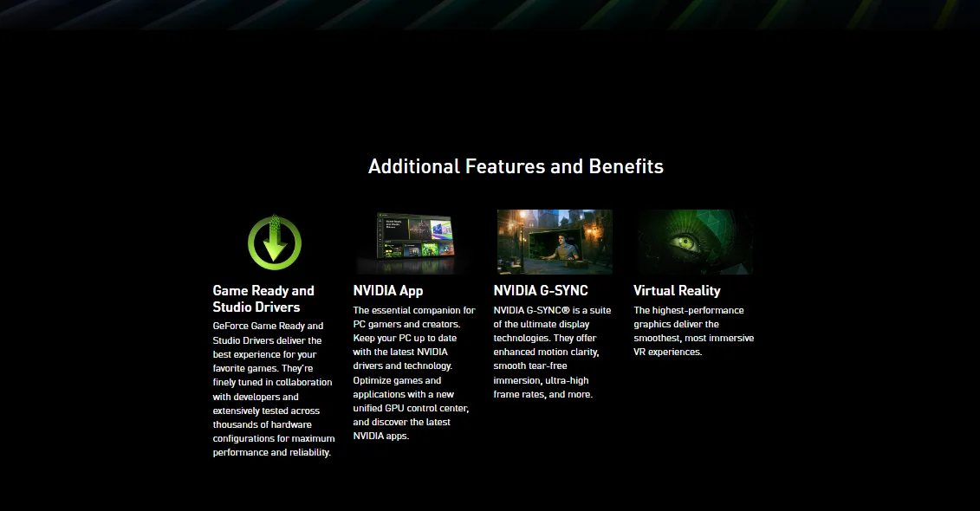Click the NVIDIA App description starting 'The essential companion'

pos(413,372)
